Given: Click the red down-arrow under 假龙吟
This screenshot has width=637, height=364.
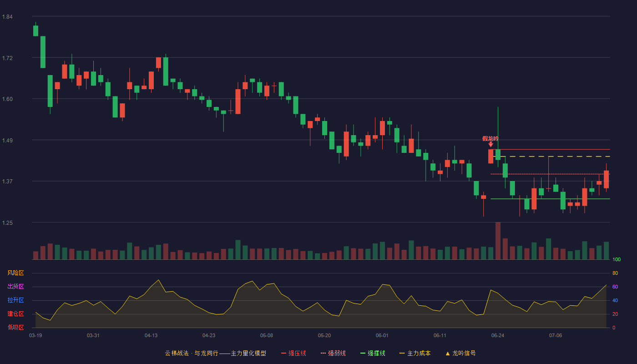Looking at the screenshot, I should coord(490,144).
